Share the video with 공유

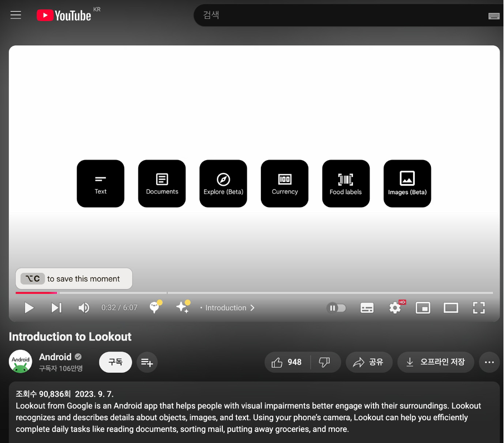[369, 362]
